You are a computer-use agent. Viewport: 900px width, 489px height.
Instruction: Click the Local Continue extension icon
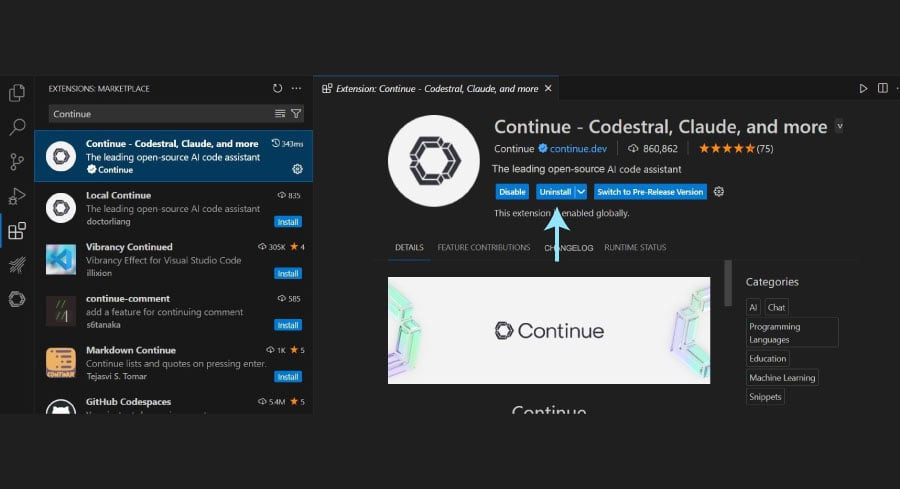click(x=61, y=208)
